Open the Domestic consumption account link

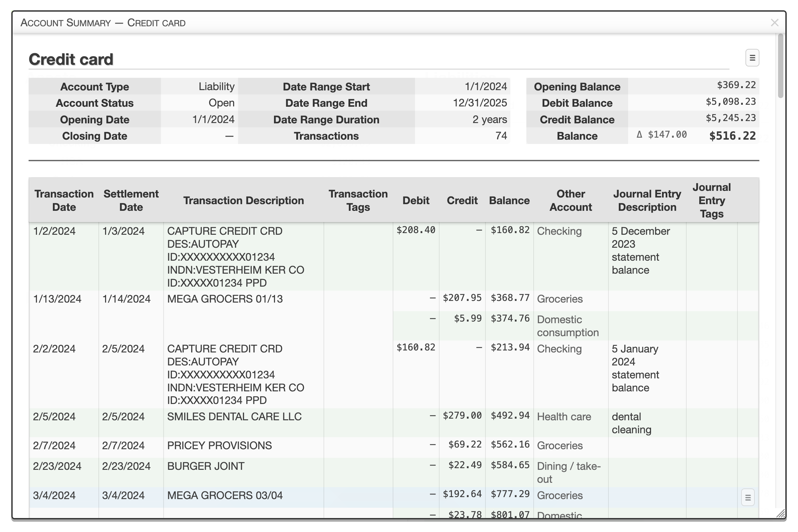tap(568, 326)
